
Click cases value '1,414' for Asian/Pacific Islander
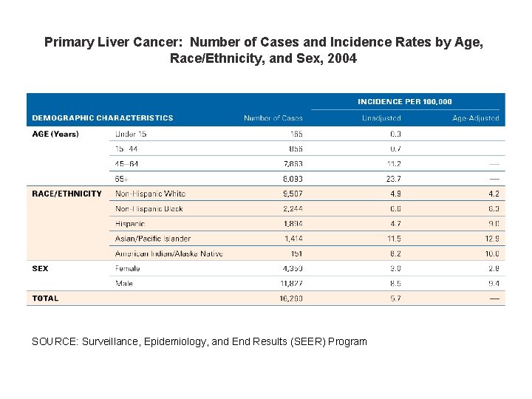[293, 239]
